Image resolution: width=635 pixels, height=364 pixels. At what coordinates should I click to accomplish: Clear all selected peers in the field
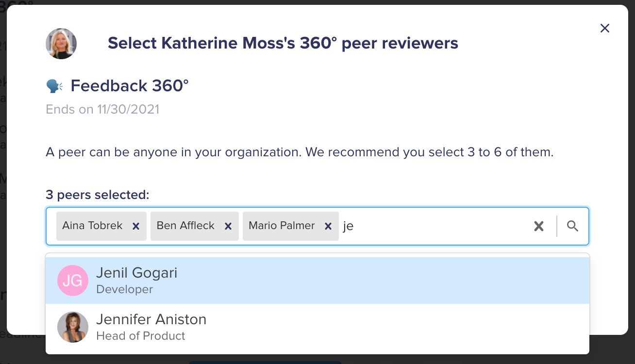tap(539, 226)
